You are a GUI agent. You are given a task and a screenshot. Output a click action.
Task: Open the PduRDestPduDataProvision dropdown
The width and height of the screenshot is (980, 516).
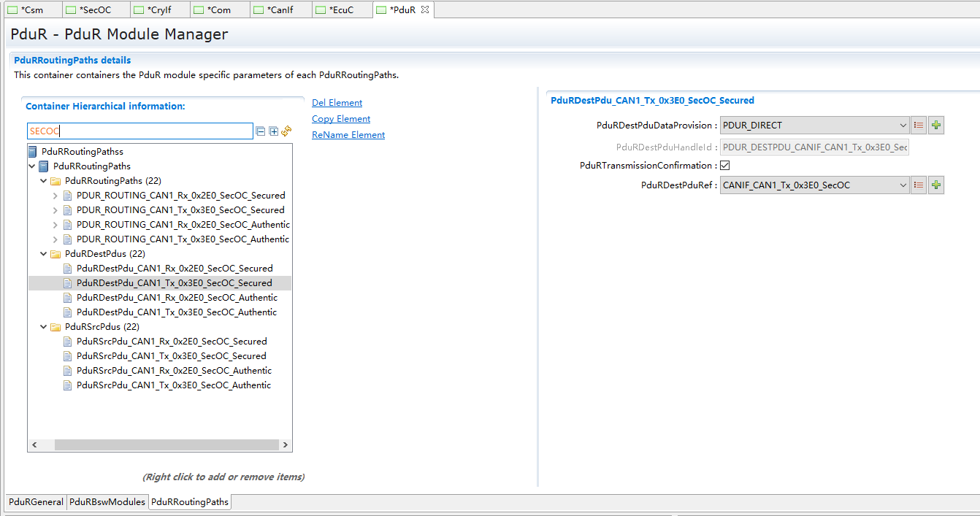click(x=903, y=126)
